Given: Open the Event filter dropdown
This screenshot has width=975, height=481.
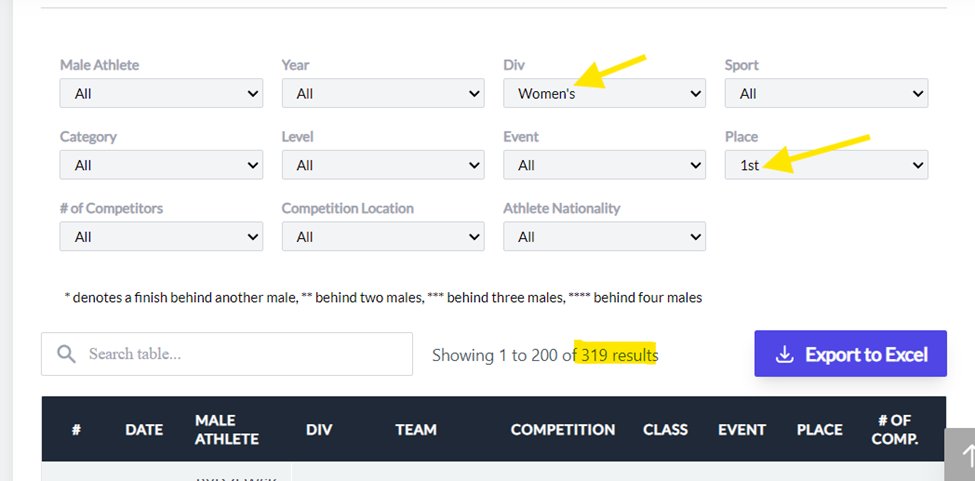Looking at the screenshot, I should pos(604,165).
